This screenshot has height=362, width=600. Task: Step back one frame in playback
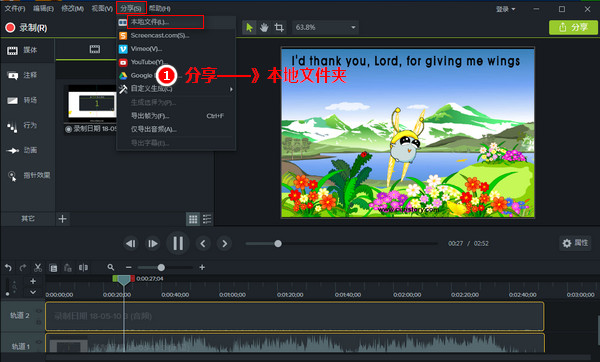pos(130,243)
